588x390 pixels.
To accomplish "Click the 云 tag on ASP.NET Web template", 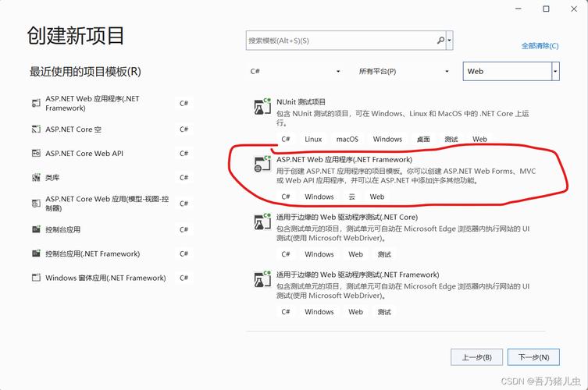I will coord(351,197).
